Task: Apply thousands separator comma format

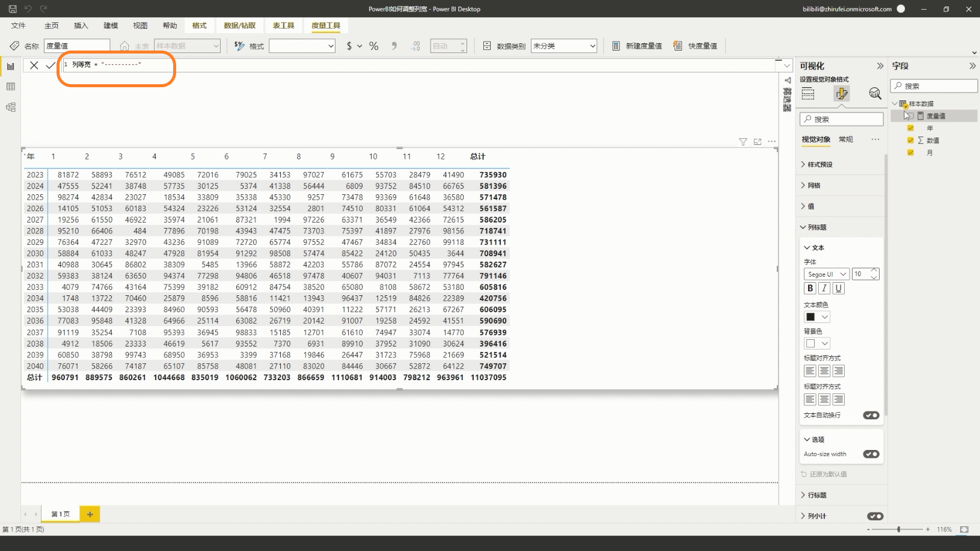Action: coord(394,46)
